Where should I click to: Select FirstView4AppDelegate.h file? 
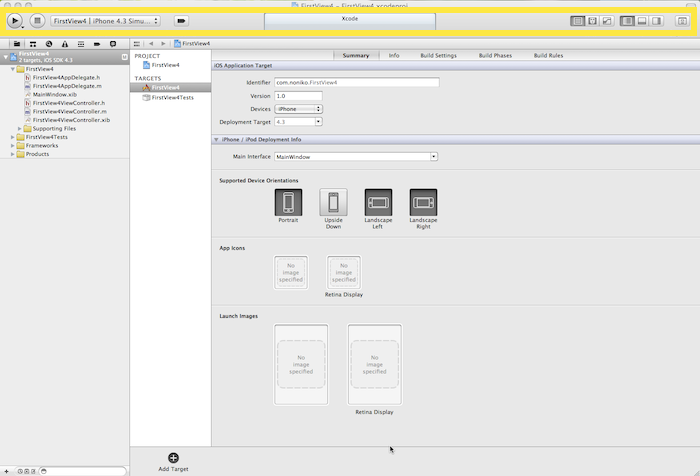pos(66,78)
